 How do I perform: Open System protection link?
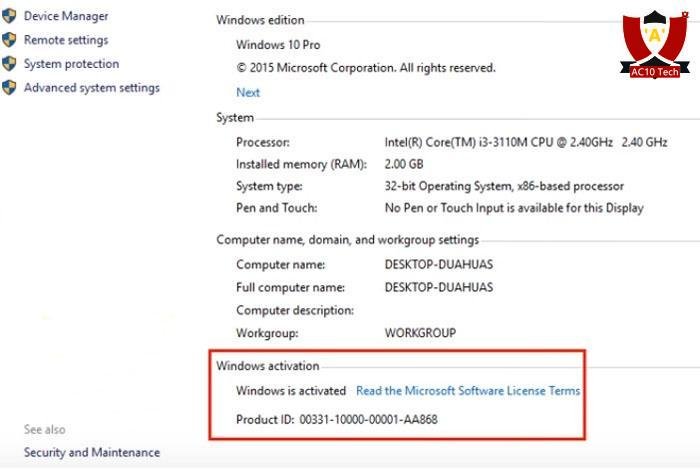[x=71, y=64]
